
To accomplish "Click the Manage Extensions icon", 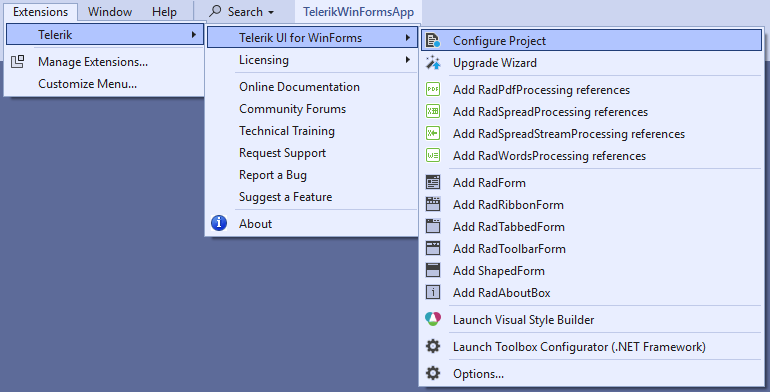I will (x=18, y=61).
